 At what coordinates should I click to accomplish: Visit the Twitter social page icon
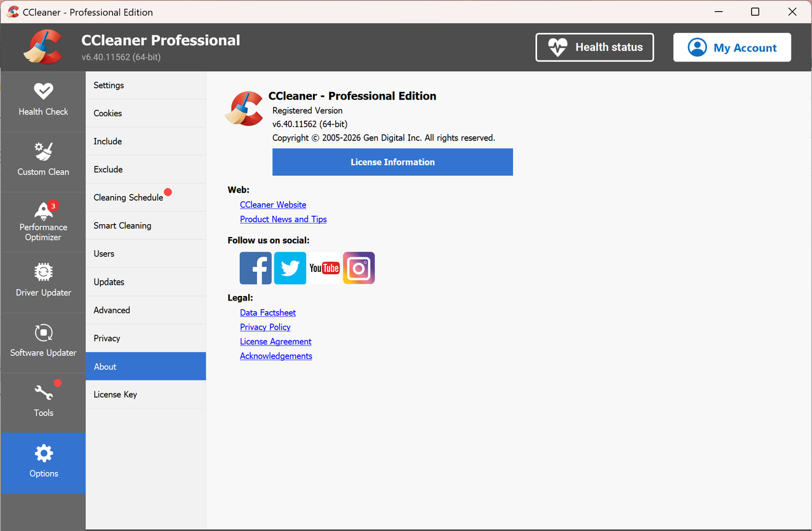pyautogui.click(x=290, y=268)
